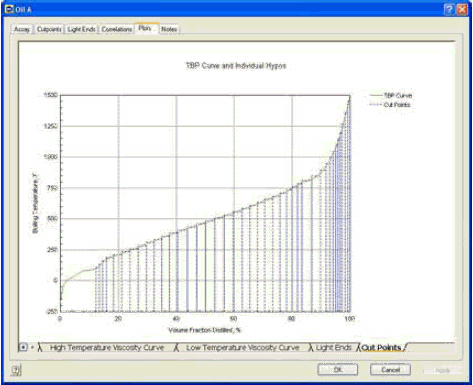The width and height of the screenshot is (473, 385).
Task: Open the Assay tab
Action: (22, 29)
